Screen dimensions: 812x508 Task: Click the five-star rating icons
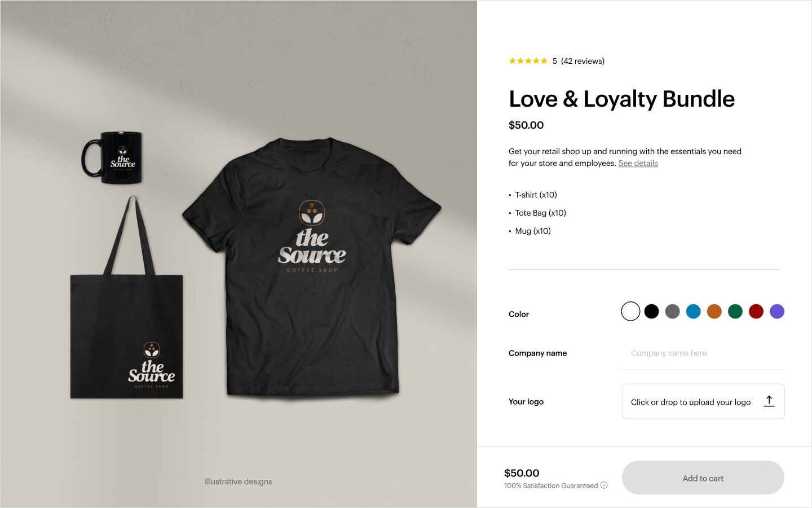point(528,61)
